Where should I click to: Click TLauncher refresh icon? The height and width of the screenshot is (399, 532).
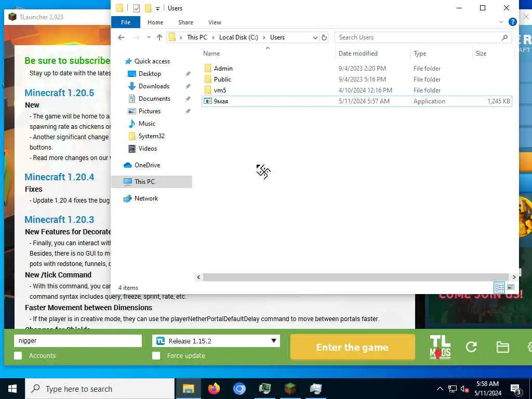471,347
